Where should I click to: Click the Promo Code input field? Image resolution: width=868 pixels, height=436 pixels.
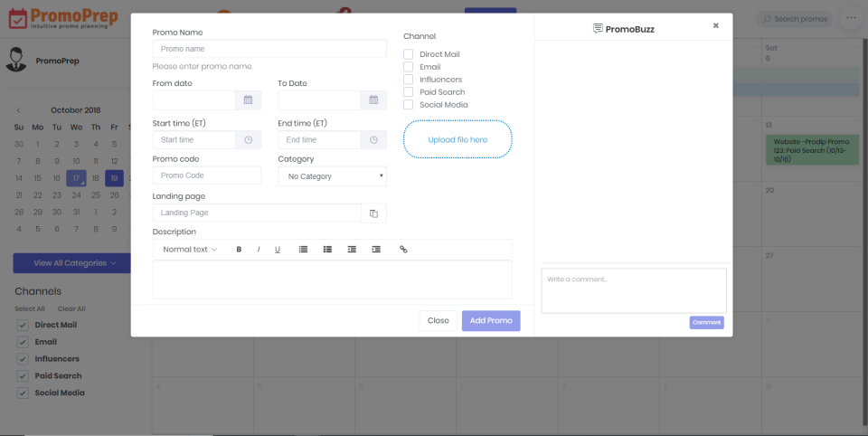click(x=207, y=175)
